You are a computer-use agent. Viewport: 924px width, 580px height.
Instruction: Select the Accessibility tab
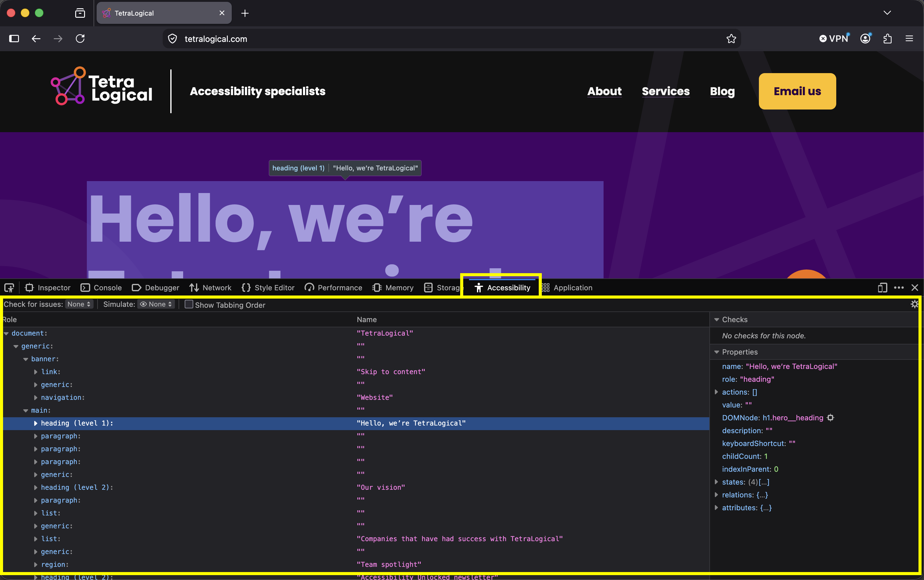(502, 288)
